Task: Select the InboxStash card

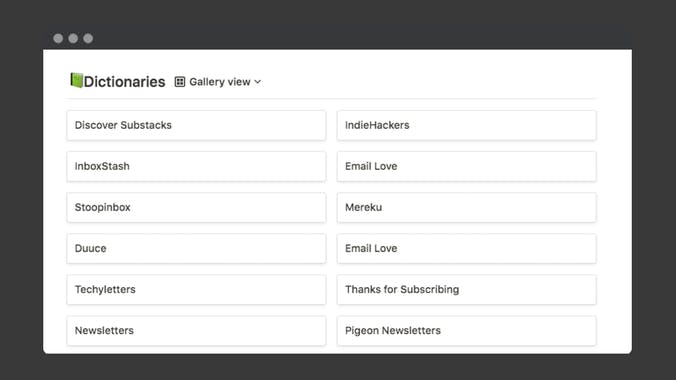Action: [x=196, y=166]
